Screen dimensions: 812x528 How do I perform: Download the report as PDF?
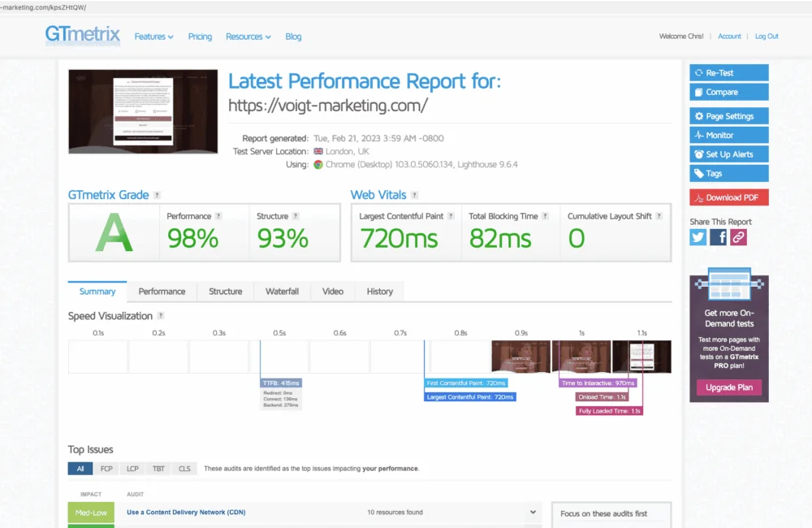[728, 197]
